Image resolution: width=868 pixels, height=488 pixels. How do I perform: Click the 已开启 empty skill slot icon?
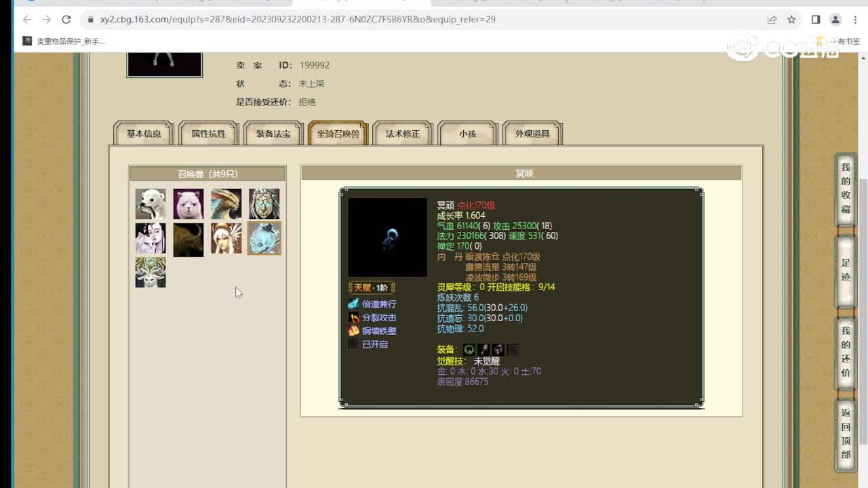[x=353, y=344]
